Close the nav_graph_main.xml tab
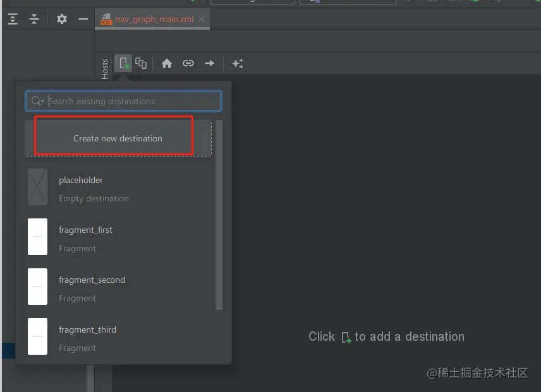This screenshot has height=392, width=541. (x=202, y=20)
